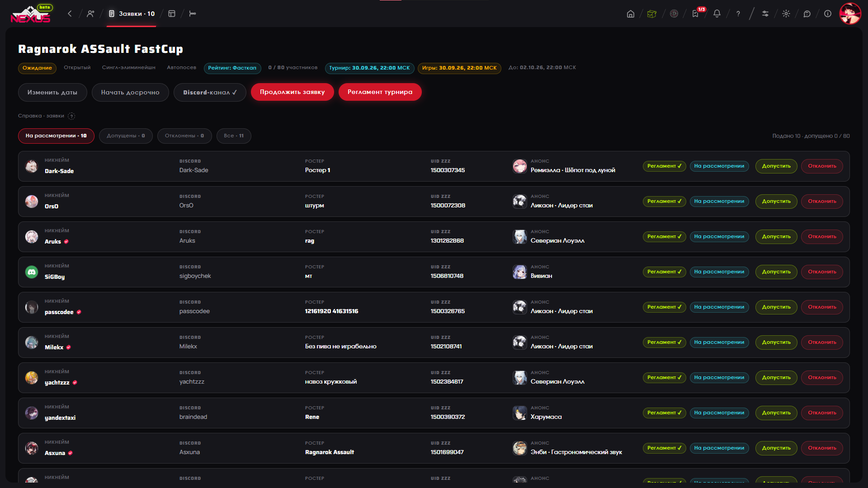Click Допустить for Dark-Sade

[x=776, y=166]
